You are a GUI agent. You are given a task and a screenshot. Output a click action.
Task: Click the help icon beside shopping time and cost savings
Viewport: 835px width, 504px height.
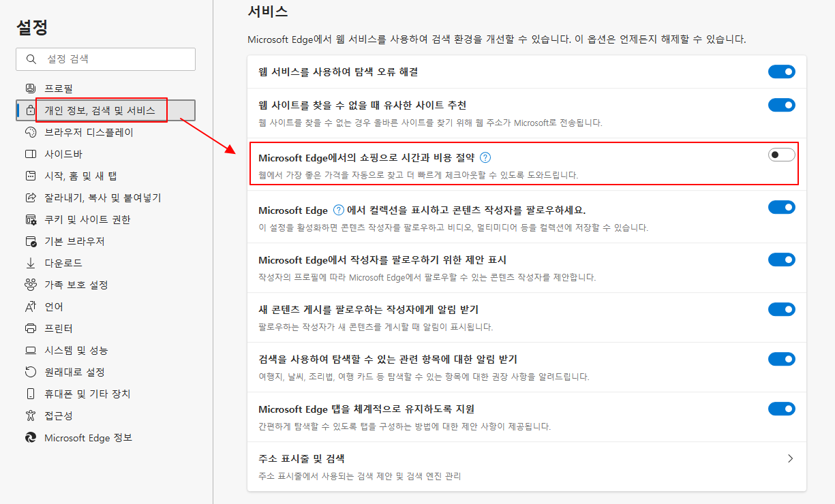tap(485, 157)
